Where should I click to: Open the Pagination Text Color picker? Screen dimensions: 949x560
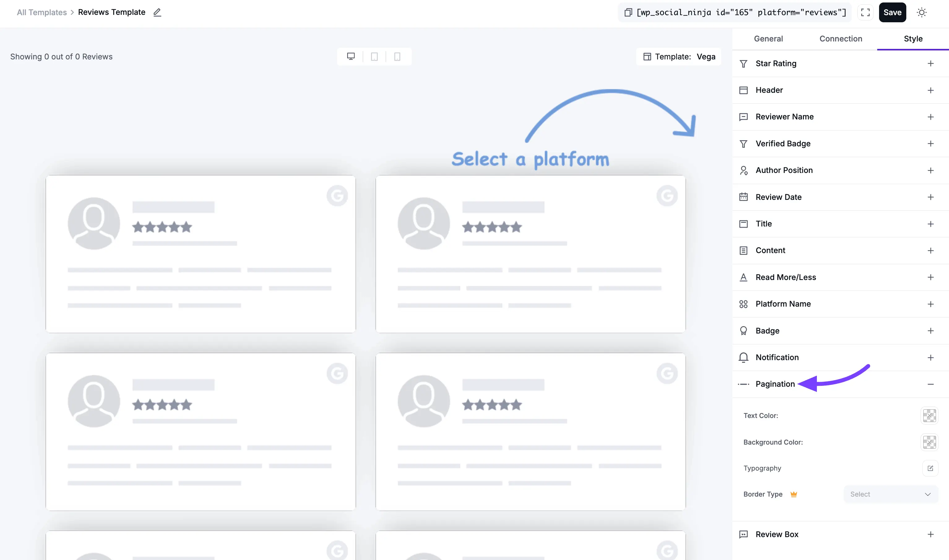point(930,416)
